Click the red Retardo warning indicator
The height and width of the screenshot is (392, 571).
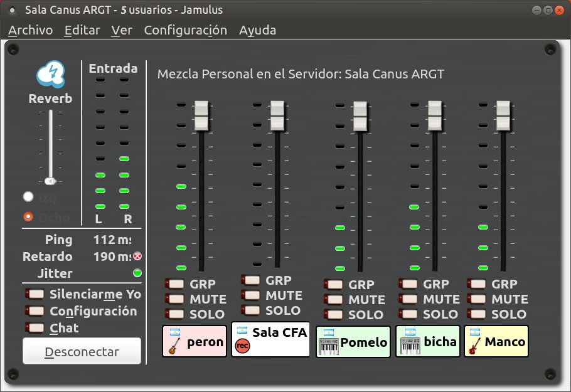pos(137,257)
